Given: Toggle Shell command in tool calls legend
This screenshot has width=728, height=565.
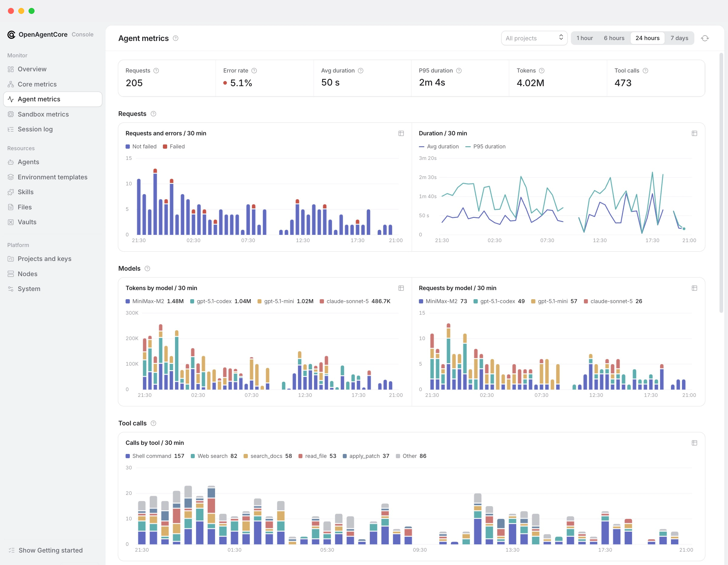Looking at the screenshot, I should [155, 456].
